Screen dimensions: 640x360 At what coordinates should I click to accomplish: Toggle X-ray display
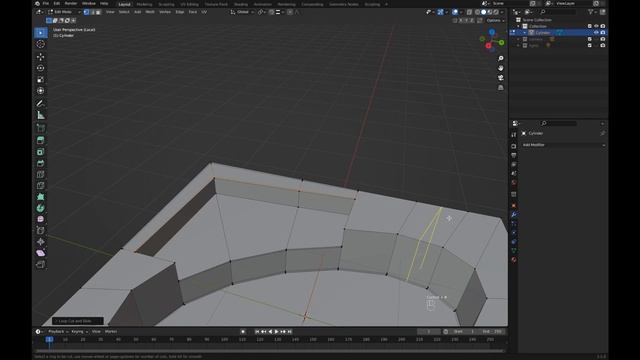(x=469, y=12)
